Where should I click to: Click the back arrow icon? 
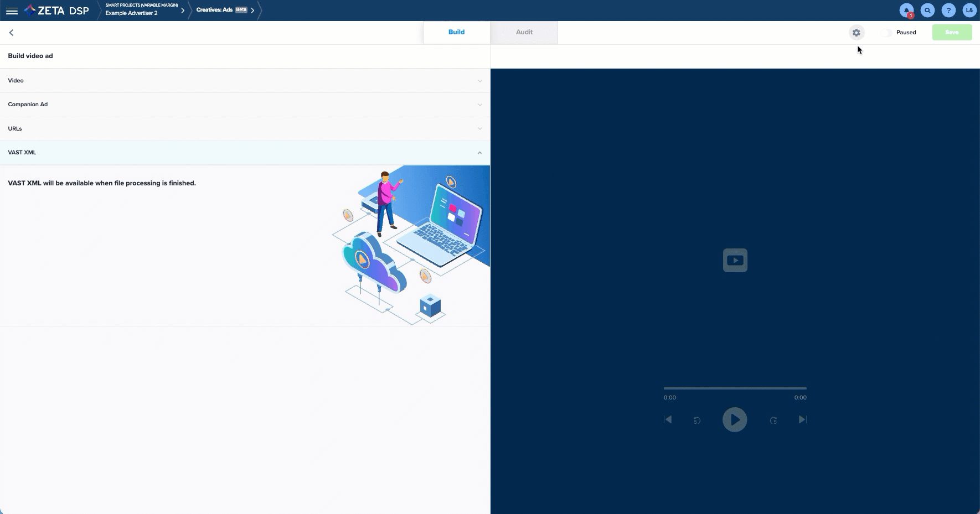[x=11, y=33]
